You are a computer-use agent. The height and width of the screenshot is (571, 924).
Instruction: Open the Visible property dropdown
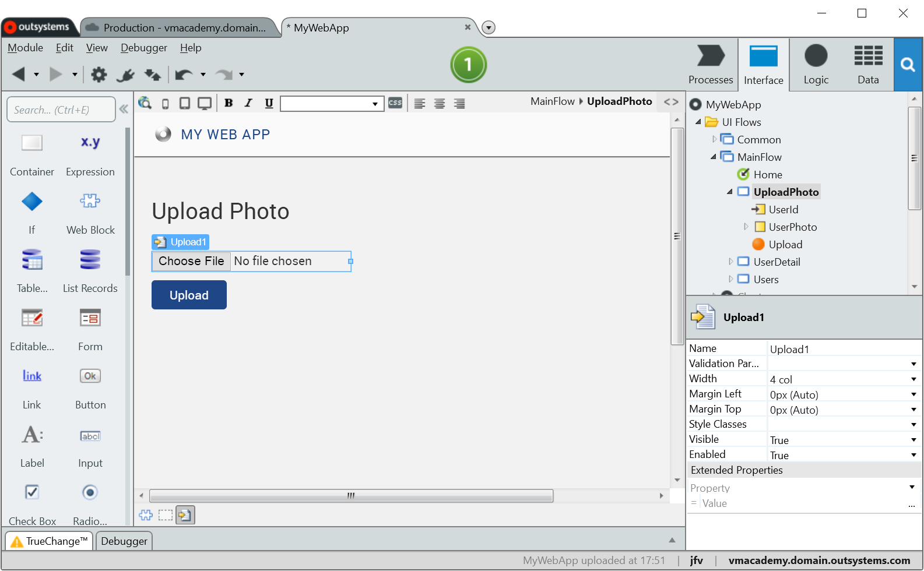(x=914, y=440)
